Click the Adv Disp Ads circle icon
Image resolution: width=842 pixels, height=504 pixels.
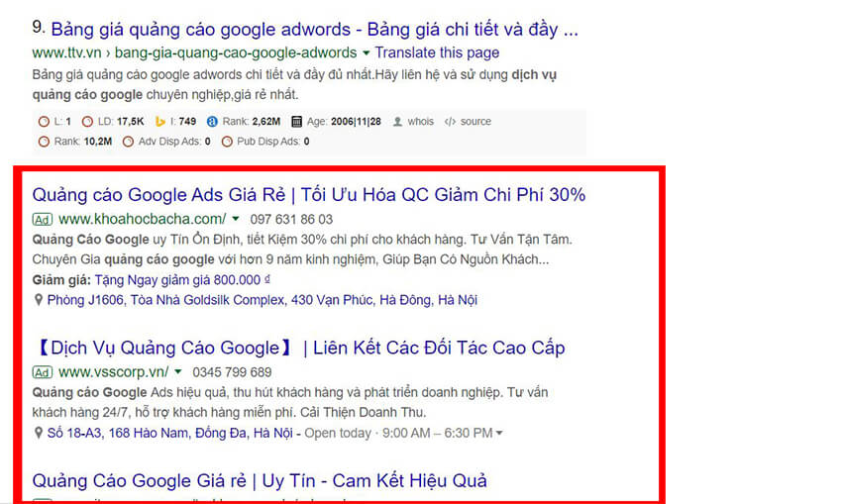(128, 142)
